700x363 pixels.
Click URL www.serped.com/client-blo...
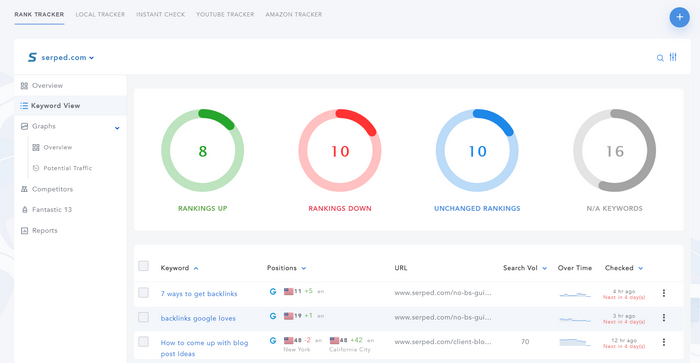pyautogui.click(x=443, y=342)
